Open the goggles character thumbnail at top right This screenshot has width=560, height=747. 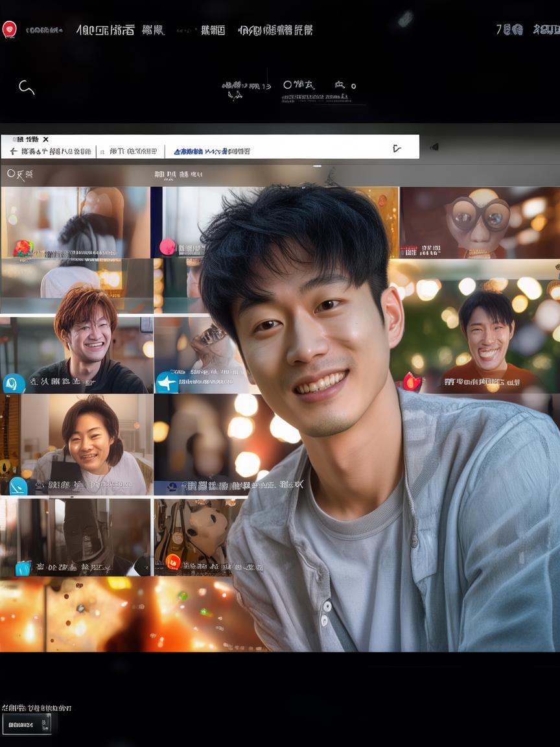pos(480,222)
